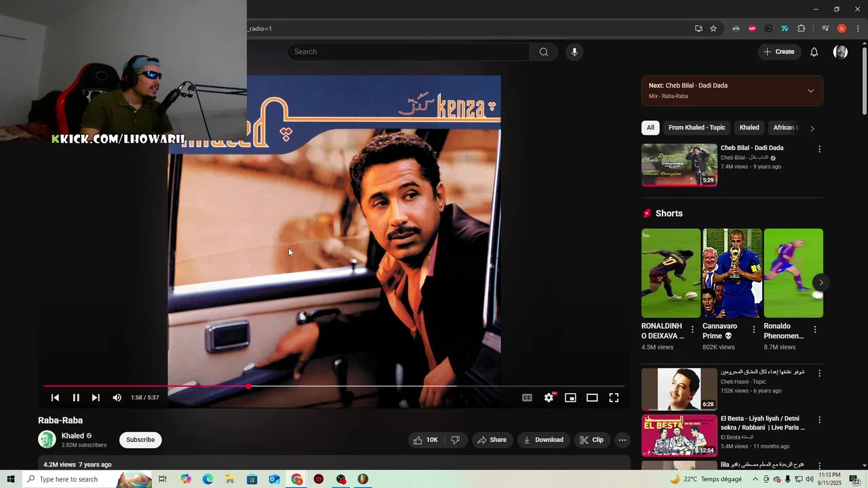Viewport: 868px width, 488px height.
Task: Toggle theater mode
Action: point(592,398)
